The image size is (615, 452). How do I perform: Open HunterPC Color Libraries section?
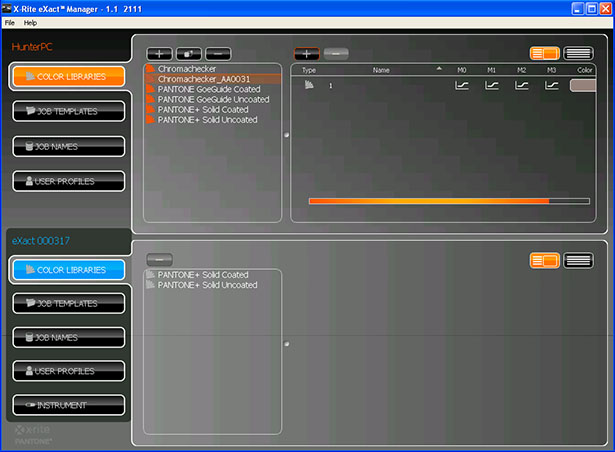coord(69,77)
